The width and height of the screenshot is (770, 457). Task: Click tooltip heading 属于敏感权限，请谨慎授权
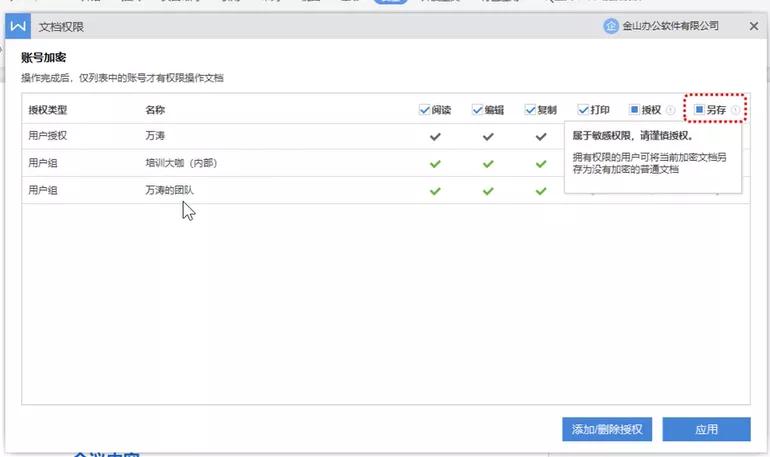click(632, 136)
